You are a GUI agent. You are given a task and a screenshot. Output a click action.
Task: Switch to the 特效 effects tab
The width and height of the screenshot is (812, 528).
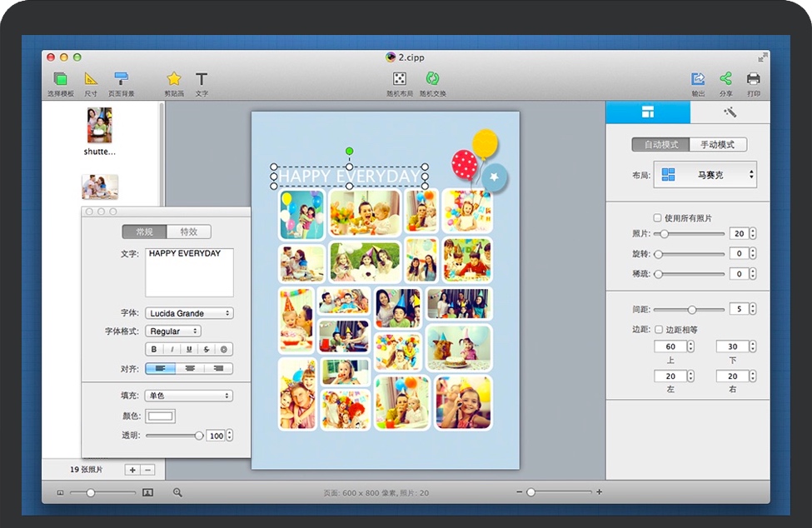point(188,232)
